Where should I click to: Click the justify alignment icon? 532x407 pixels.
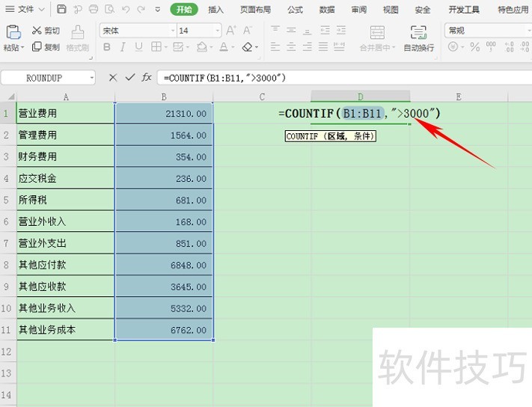[x=323, y=47]
